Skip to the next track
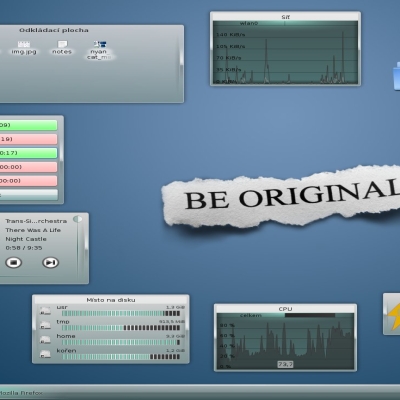This screenshot has height=400, width=400. 51,262
